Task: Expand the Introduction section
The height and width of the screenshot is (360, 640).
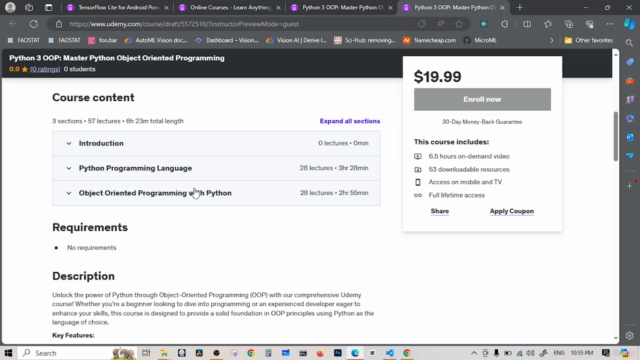Action: 216,143
